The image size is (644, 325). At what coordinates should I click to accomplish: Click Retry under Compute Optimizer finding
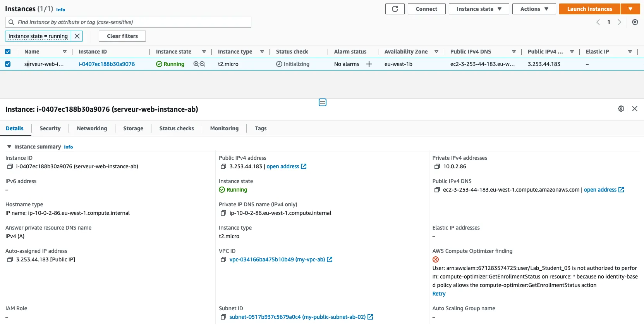tap(439, 294)
